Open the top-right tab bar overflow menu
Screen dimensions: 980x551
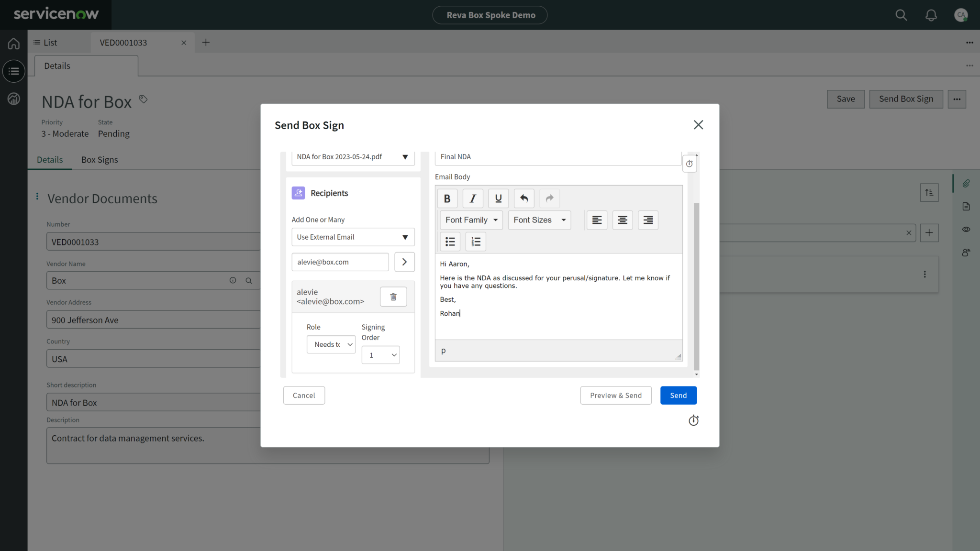click(x=969, y=43)
